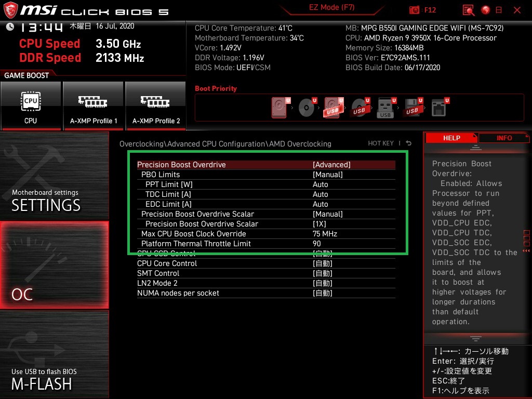Open the M-FLASH BIOS flash section
532x399 pixels.
(x=54, y=354)
